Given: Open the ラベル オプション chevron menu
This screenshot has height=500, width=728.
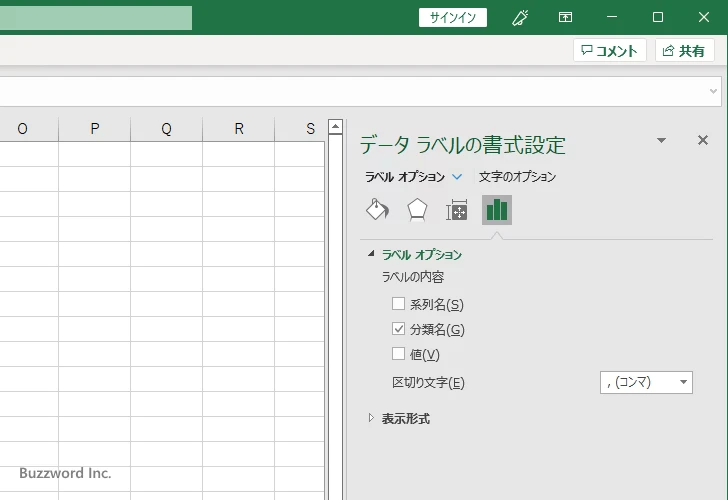Looking at the screenshot, I should point(457,177).
